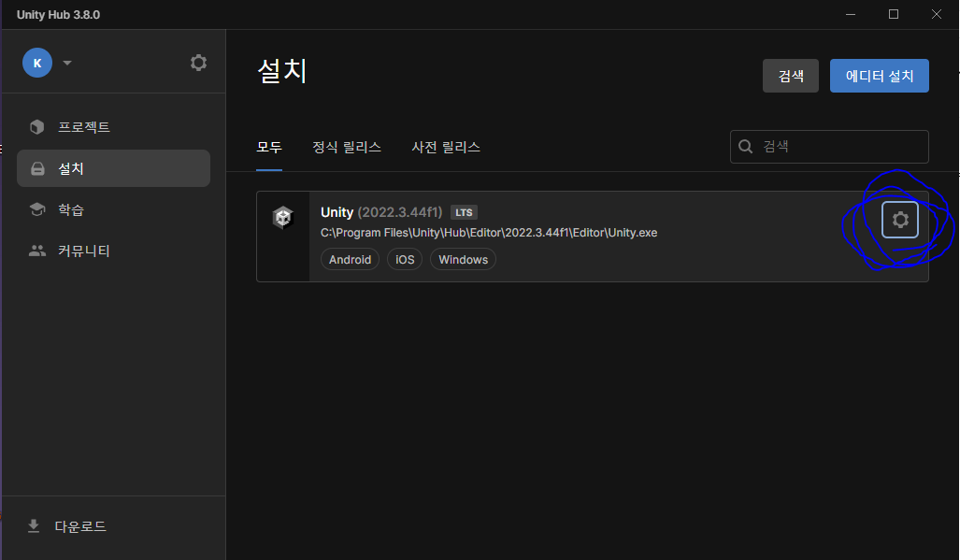Switch to 모두 tab
Viewport: 960px width, 560px height.
[x=269, y=148]
